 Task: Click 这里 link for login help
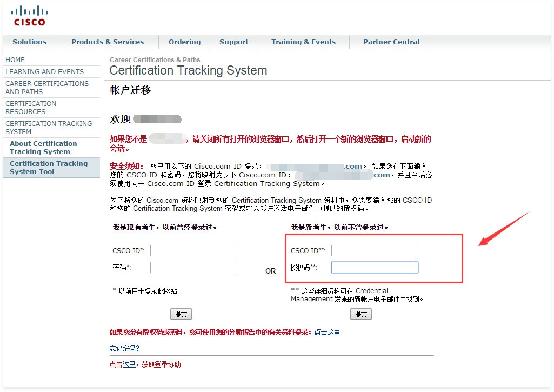(x=129, y=364)
